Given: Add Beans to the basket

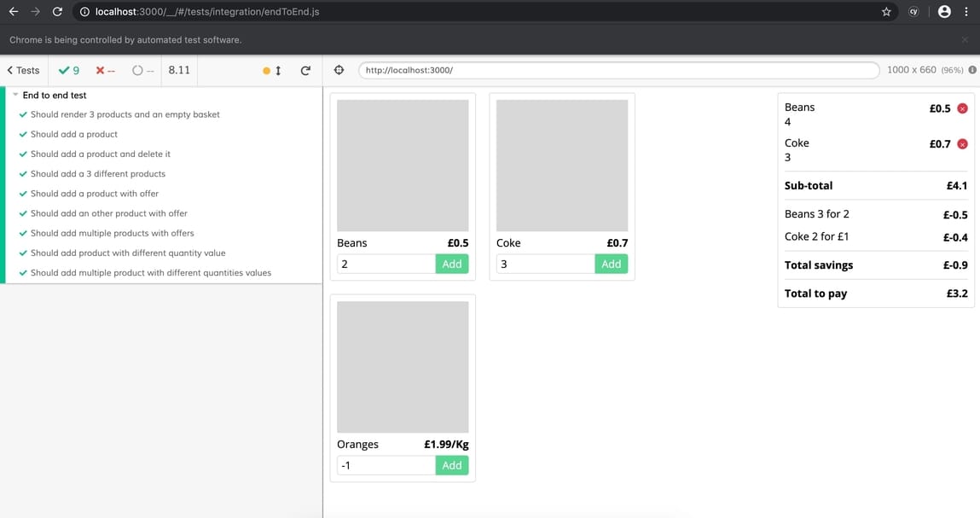Looking at the screenshot, I should click(x=452, y=264).
